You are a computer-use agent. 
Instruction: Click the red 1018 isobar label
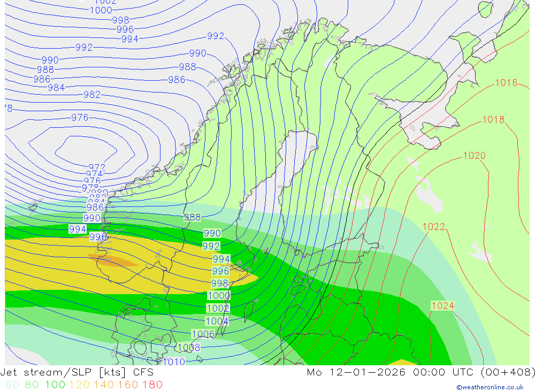click(493, 119)
